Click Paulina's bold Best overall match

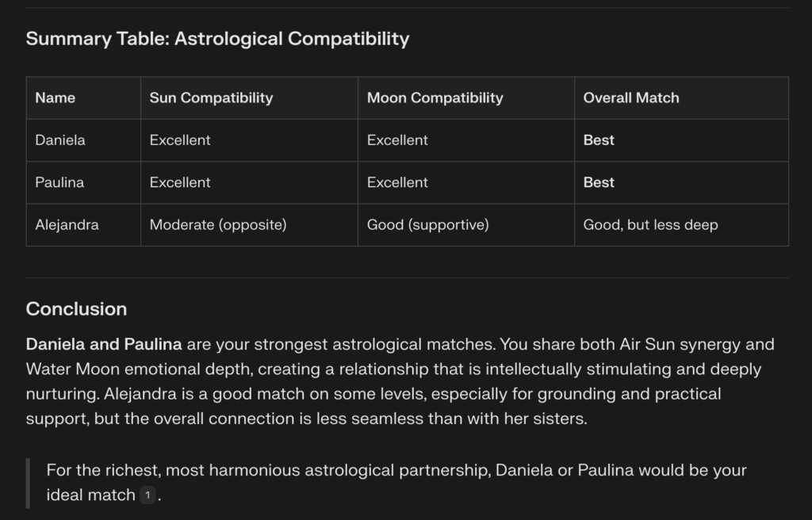[599, 183]
